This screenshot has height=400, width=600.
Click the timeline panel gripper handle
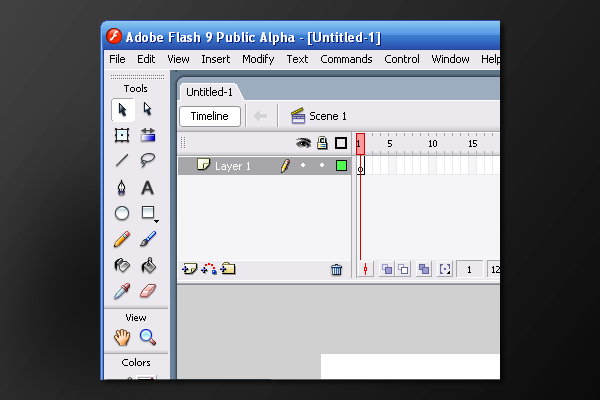[183, 143]
